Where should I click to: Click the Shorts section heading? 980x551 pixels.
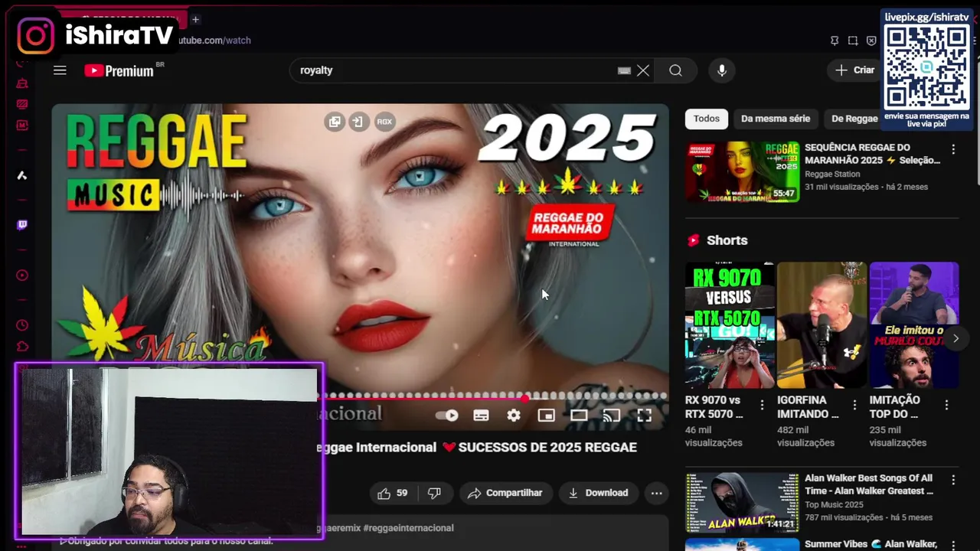727,240
